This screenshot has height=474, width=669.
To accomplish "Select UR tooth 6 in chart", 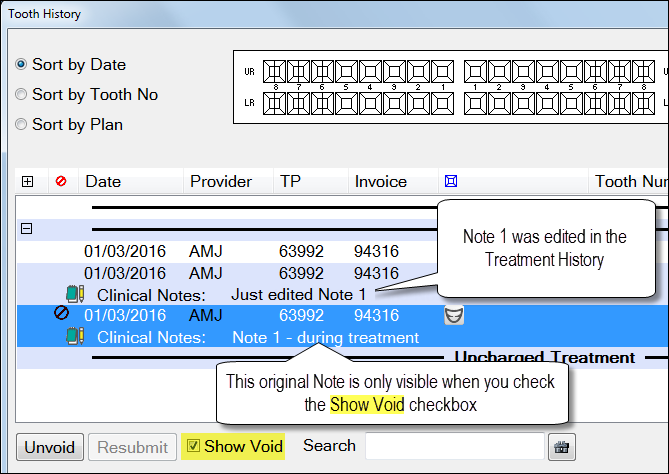I will click(x=322, y=71).
